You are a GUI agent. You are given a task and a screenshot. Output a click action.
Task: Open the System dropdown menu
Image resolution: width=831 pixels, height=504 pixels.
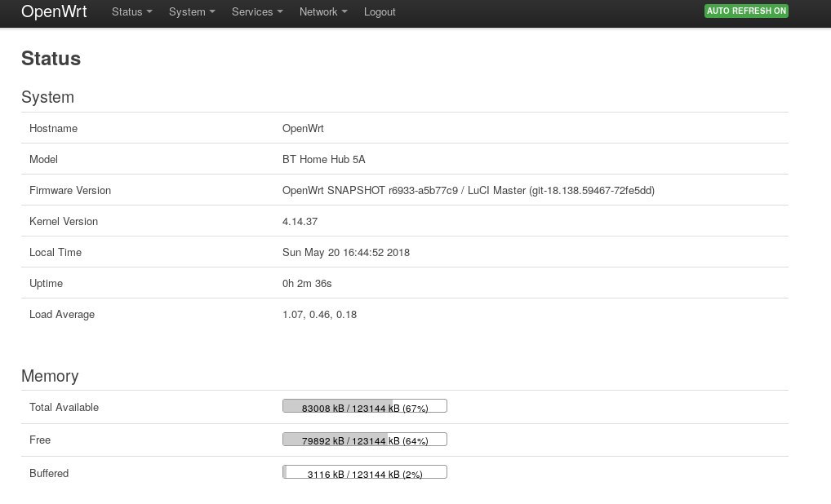point(192,11)
